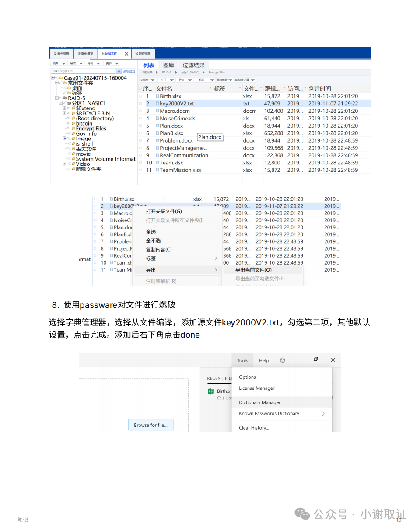Tick the checkbox of row 3 Macro.docm

(140, 111)
